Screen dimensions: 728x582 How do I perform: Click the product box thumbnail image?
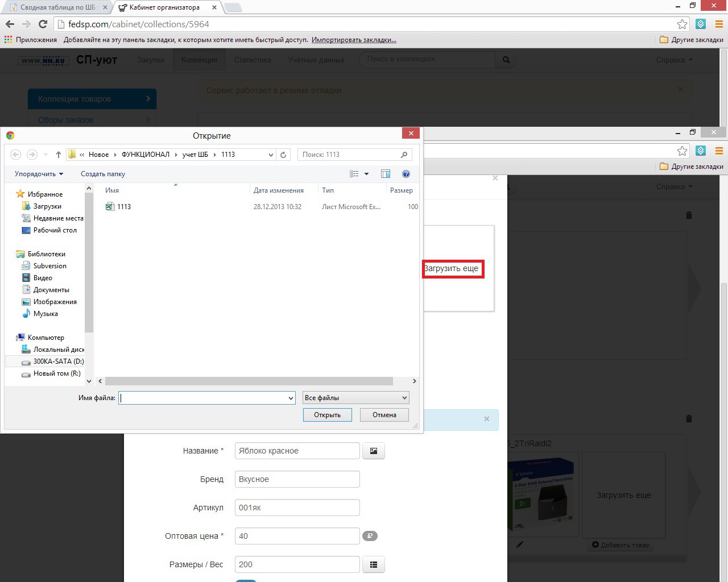[x=543, y=494]
